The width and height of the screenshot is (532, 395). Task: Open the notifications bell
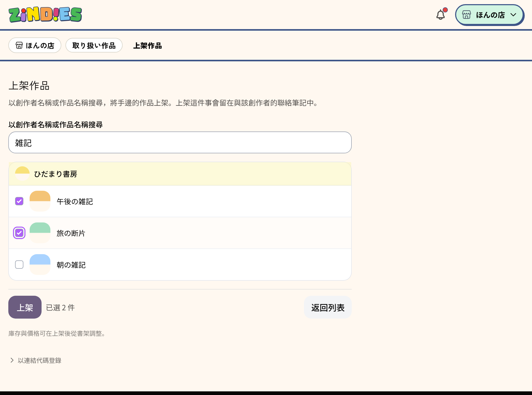point(441,15)
